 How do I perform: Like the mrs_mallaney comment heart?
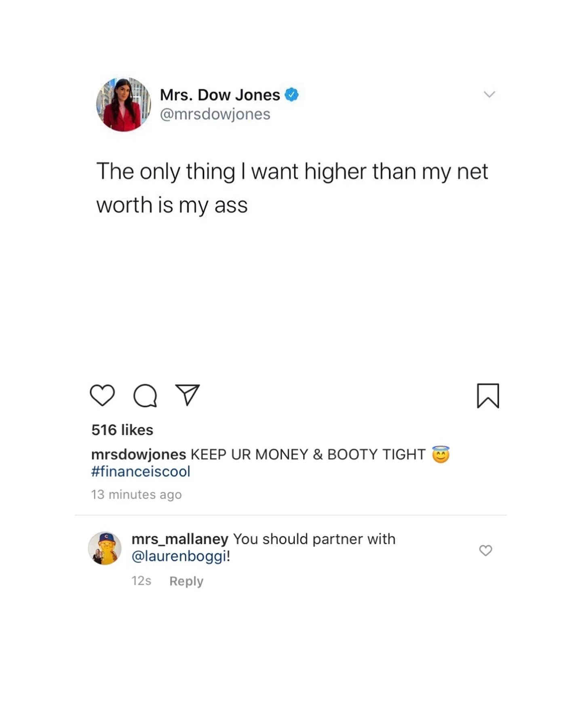tap(485, 550)
